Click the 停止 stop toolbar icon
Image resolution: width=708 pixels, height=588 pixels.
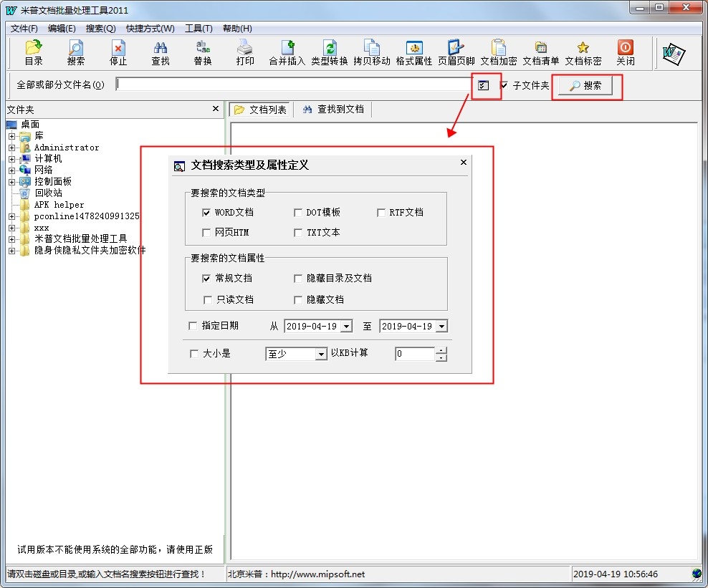tap(118, 53)
